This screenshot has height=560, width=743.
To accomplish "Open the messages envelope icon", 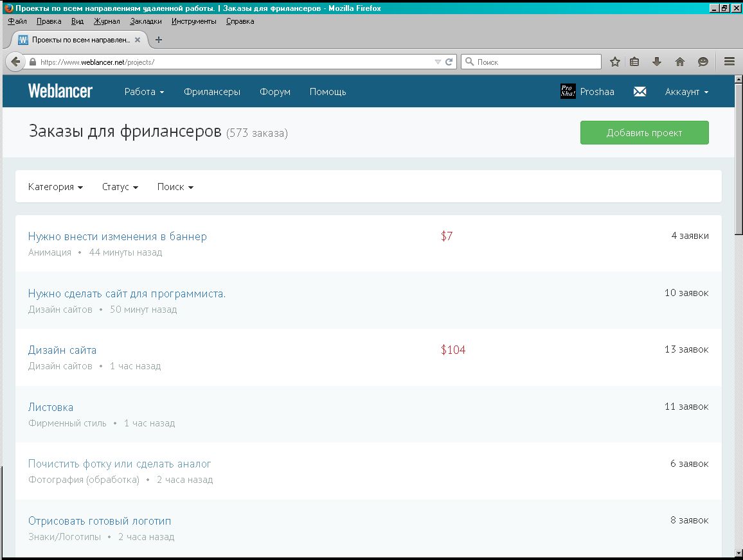I will 640,91.
